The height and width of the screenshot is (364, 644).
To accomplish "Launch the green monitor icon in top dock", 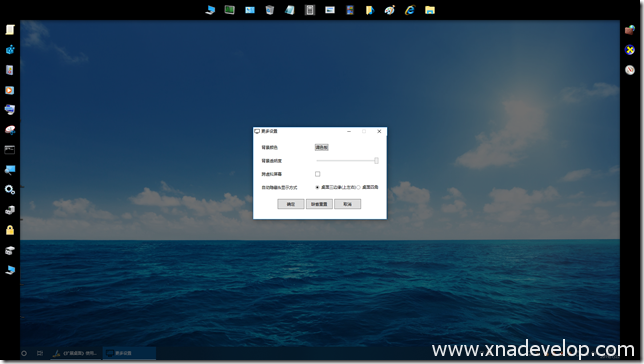I will tap(230, 10).
